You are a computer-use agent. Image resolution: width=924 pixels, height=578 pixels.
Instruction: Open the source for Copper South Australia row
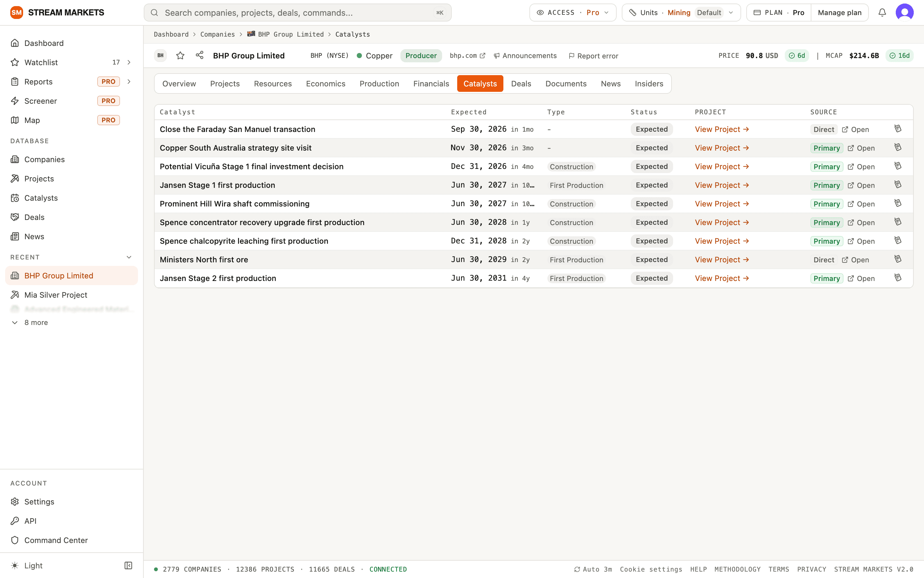(861, 148)
